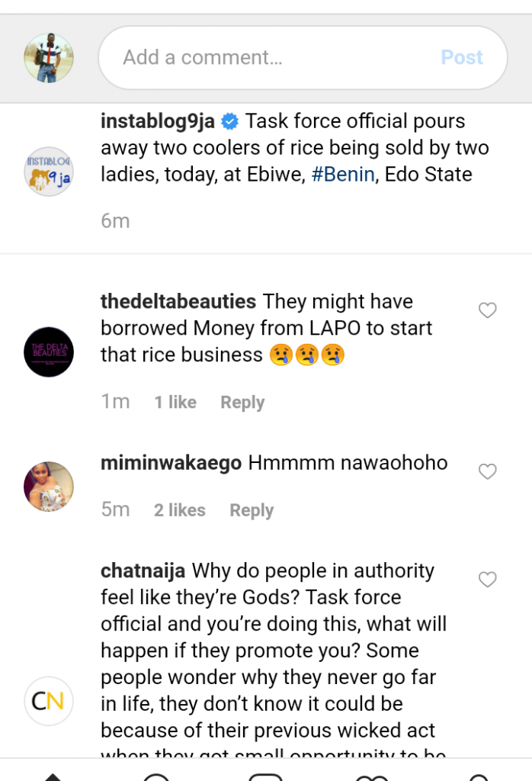Image resolution: width=532 pixels, height=781 pixels.
Task: View who gave thedeltabeauties' comment 1 like
Action: pos(175,403)
